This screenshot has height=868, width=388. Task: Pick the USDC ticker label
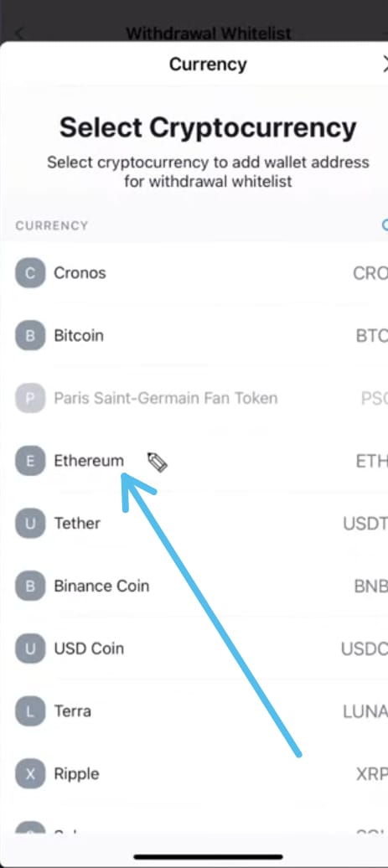365,648
